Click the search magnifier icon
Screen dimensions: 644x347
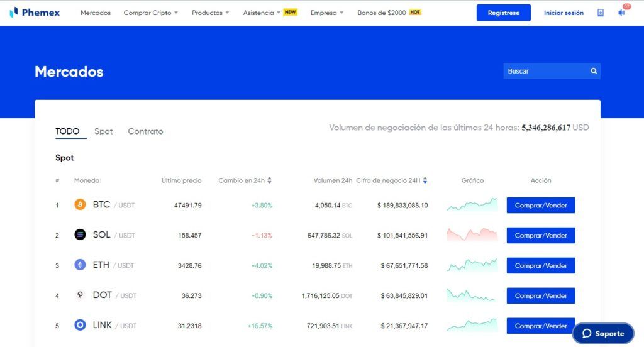pos(594,71)
